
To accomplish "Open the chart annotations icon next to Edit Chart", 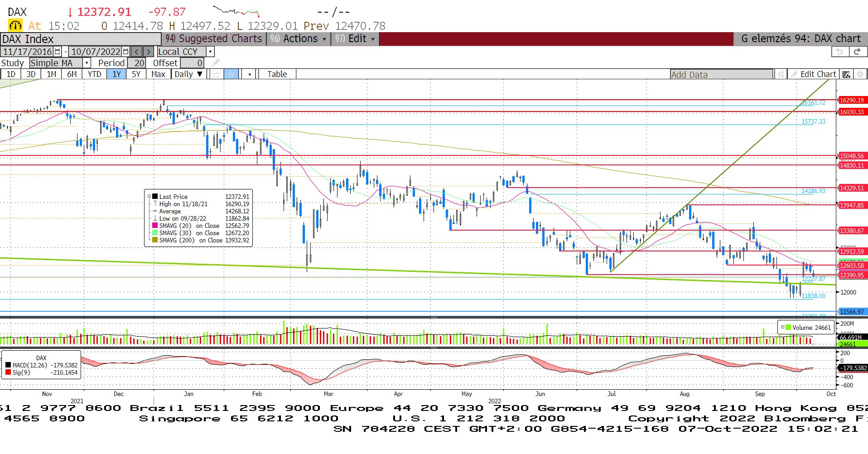I will (x=846, y=74).
